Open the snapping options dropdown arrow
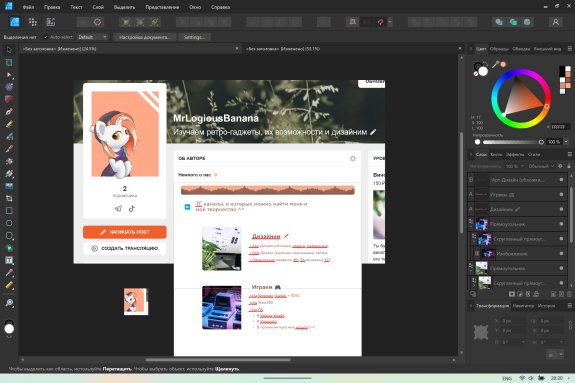This screenshot has width=575, height=383. (x=390, y=22)
